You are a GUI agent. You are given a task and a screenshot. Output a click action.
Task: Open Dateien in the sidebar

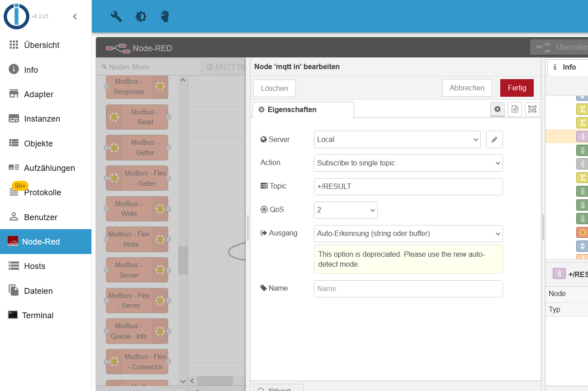click(x=46, y=291)
